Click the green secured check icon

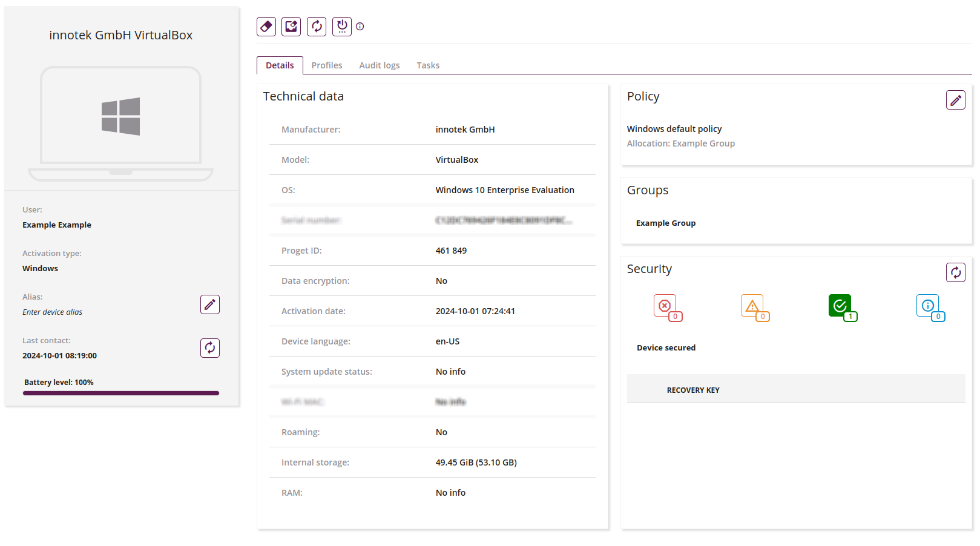[x=843, y=308]
